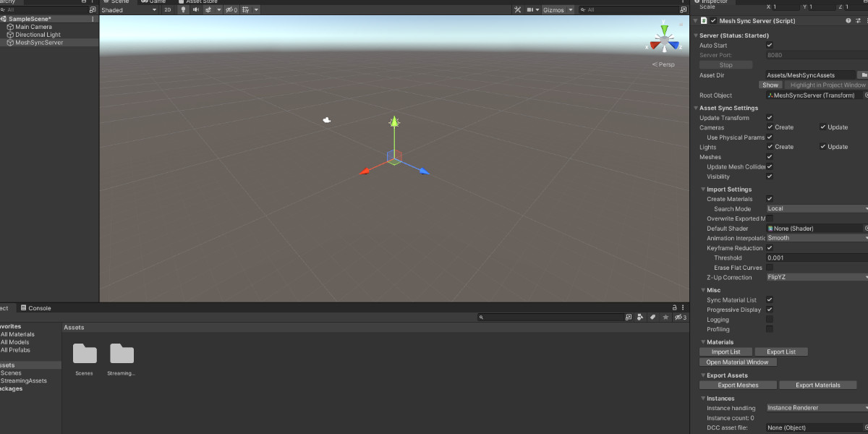The width and height of the screenshot is (868, 434).
Task: Switch to the Asset Store tab
Action: pos(201,2)
